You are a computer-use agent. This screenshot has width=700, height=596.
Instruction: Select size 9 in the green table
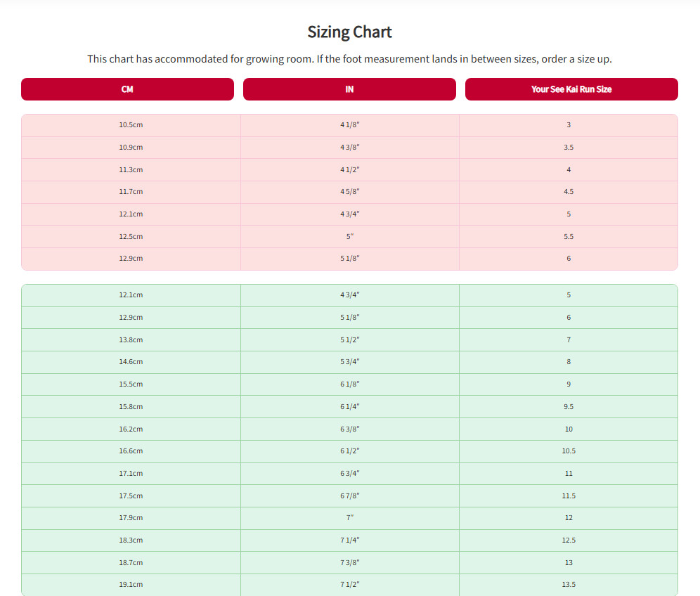[569, 384]
